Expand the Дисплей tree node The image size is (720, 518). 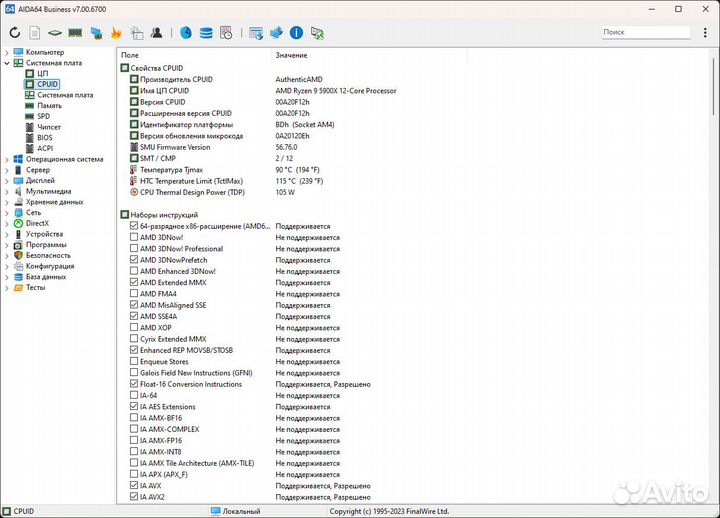tap(6, 180)
